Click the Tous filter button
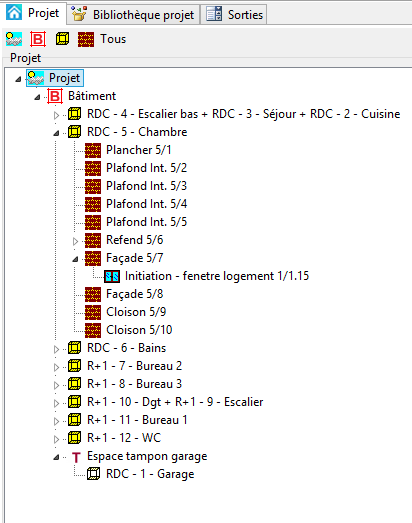412x523 pixels. 113,39
